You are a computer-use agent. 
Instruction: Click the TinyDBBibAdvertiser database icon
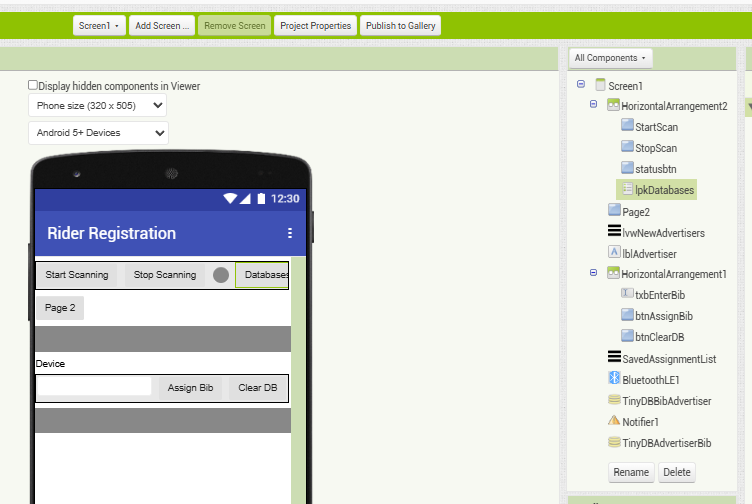tap(614, 400)
